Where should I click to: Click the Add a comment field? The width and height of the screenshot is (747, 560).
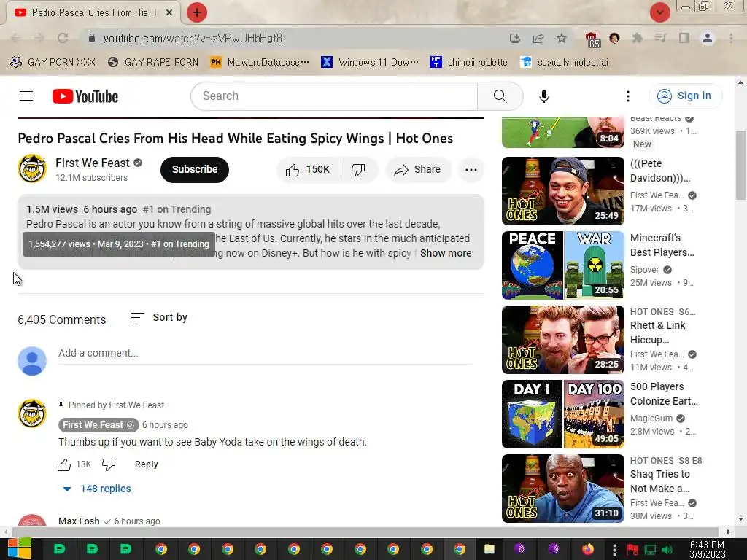pyautogui.click(x=265, y=354)
